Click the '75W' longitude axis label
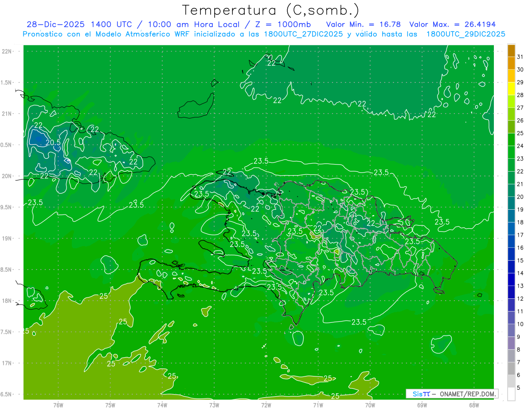This screenshot has height=411, width=532. click(x=110, y=405)
